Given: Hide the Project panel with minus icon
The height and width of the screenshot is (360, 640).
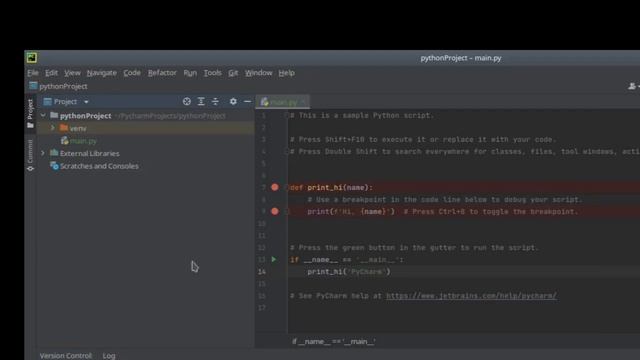Looking at the screenshot, I should [x=247, y=102].
